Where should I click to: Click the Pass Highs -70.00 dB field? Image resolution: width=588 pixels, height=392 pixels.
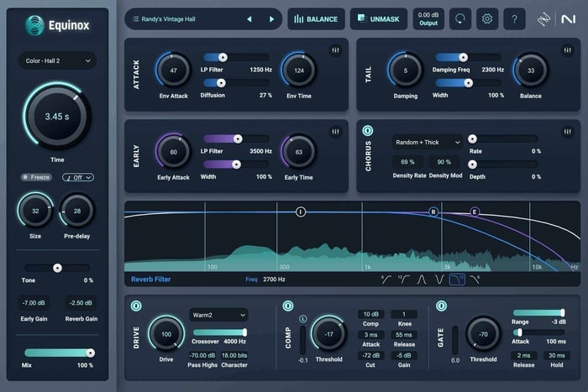[x=202, y=355]
